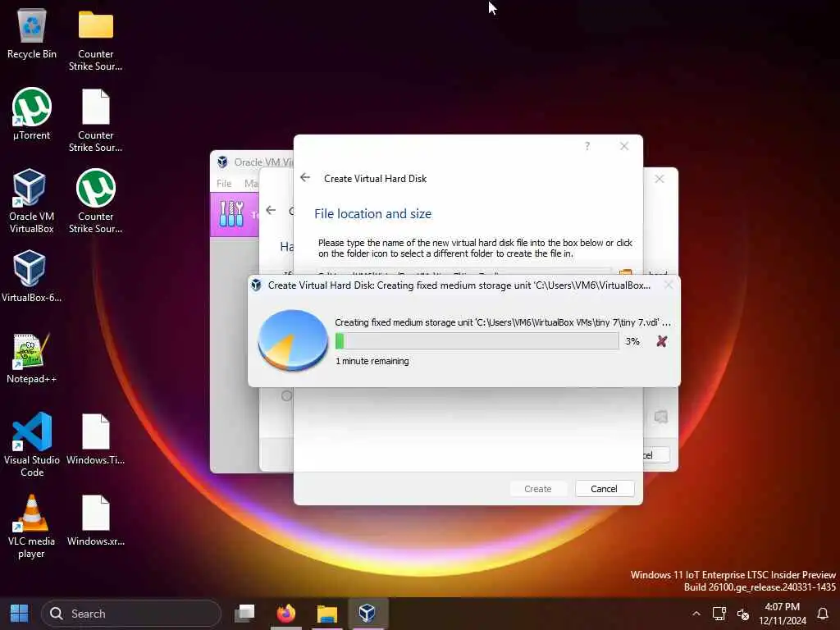Click the muted volume tray icon
The image size is (840, 630).
click(x=743, y=614)
